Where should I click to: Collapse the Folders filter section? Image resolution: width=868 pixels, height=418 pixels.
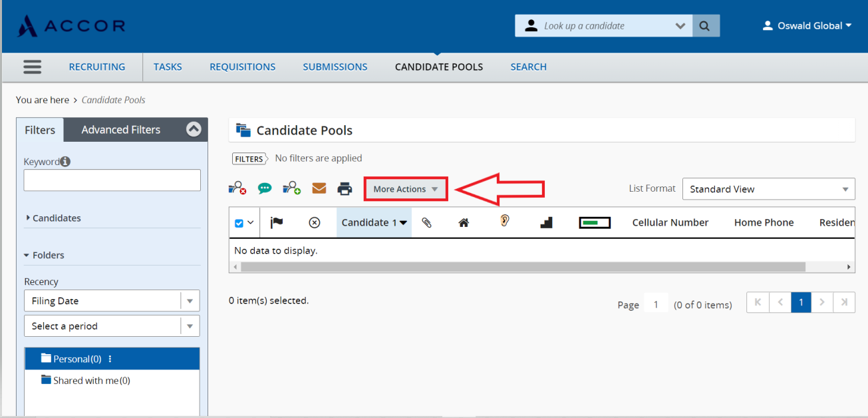(46, 255)
